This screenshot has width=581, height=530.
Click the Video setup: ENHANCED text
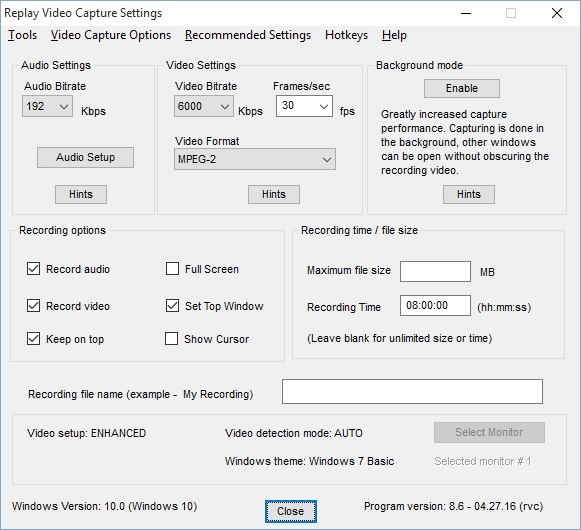87,433
